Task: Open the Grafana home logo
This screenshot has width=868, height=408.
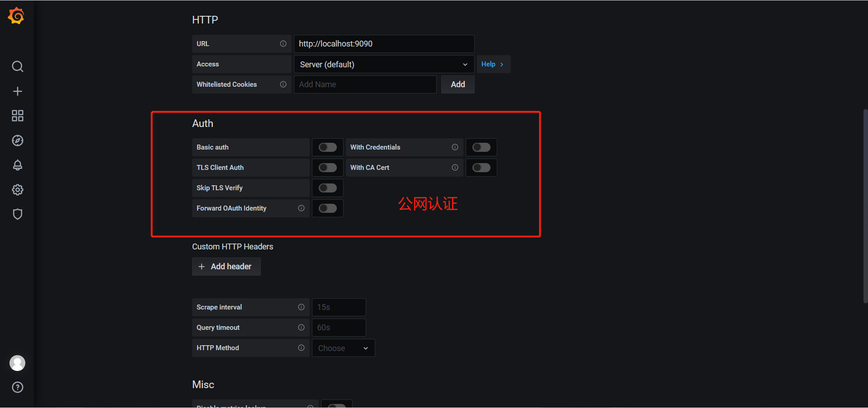Action: 16,16
